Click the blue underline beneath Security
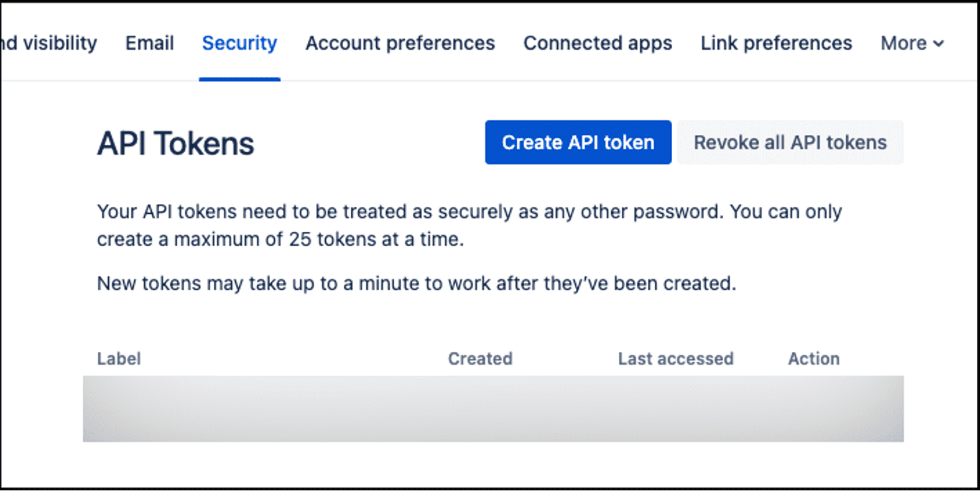The image size is (980, 491). [239, 79]
